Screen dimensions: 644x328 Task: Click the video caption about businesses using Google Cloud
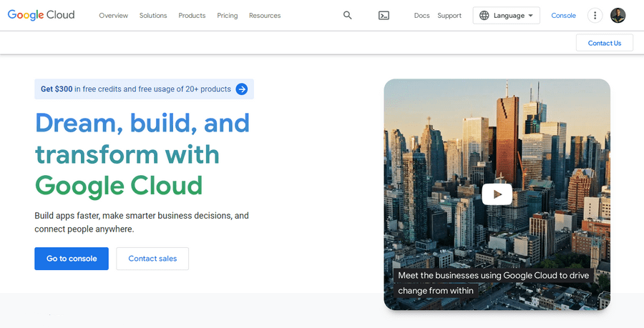tap(493, 283)
